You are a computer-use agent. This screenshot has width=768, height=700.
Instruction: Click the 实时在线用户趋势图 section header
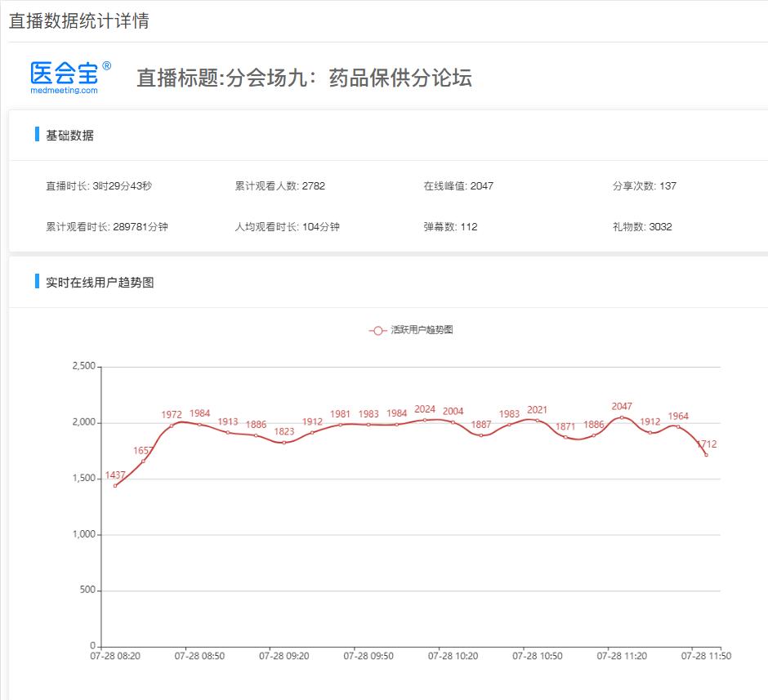[x=100, y=283]
